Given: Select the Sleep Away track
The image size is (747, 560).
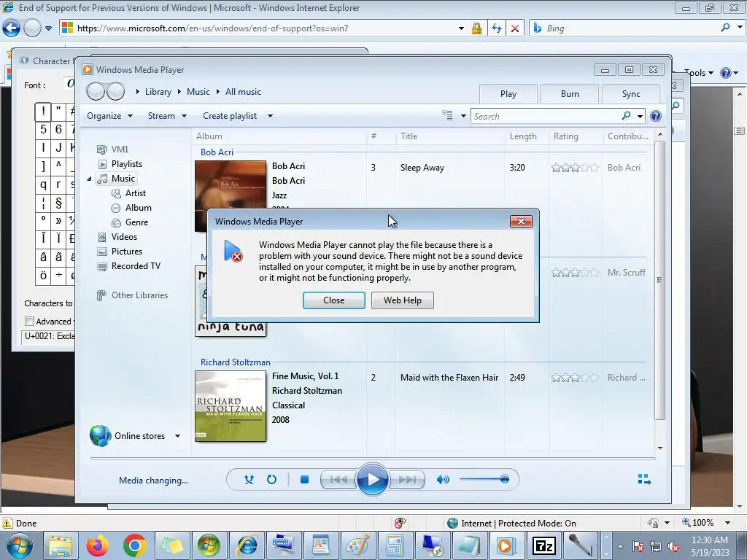Looking at the screenshot, I should pyautogui.click(x=422, y=168).
